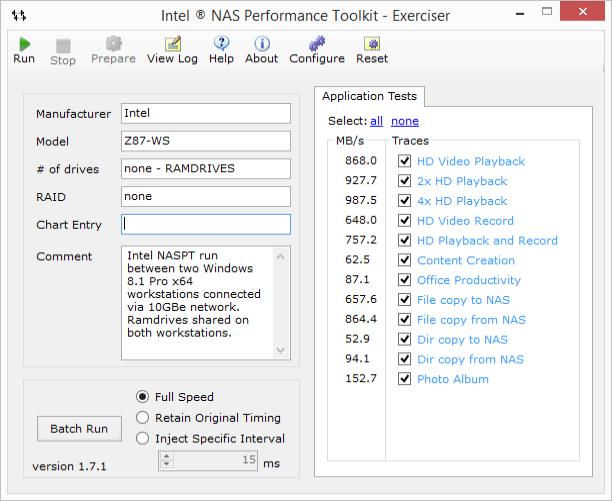This screenshot has width=612, height=501.
Task: Click the Reset toolbar icon
Action: point(372,44)
